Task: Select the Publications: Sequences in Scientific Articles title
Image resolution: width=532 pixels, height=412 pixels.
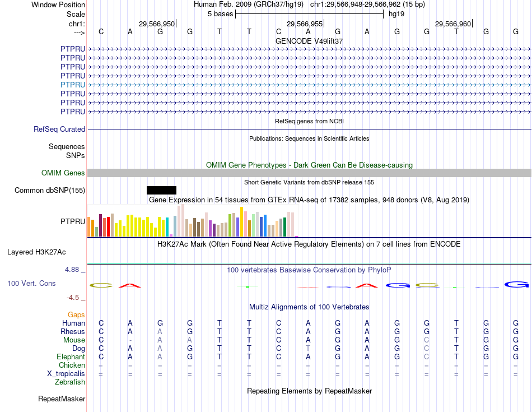Action: pyautogui.click(x=309, y=138)
